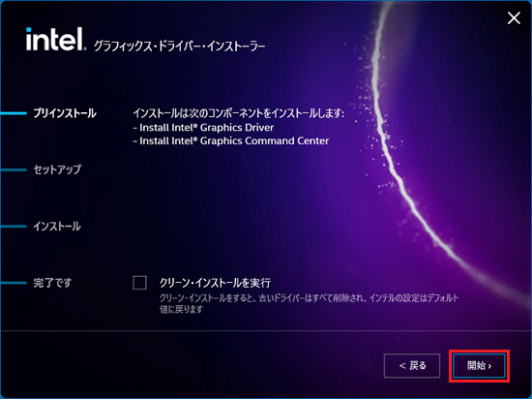532x399 pixels.
Task: Click text 'Install Intel® Graphics Command Center'
Action: (x=234, y=141)
